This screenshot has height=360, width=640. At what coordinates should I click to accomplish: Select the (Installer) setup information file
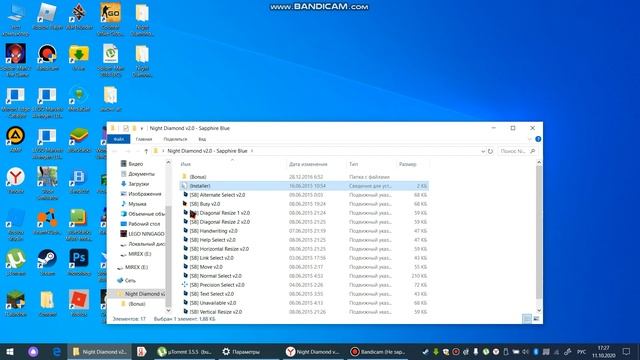[304, 186]
